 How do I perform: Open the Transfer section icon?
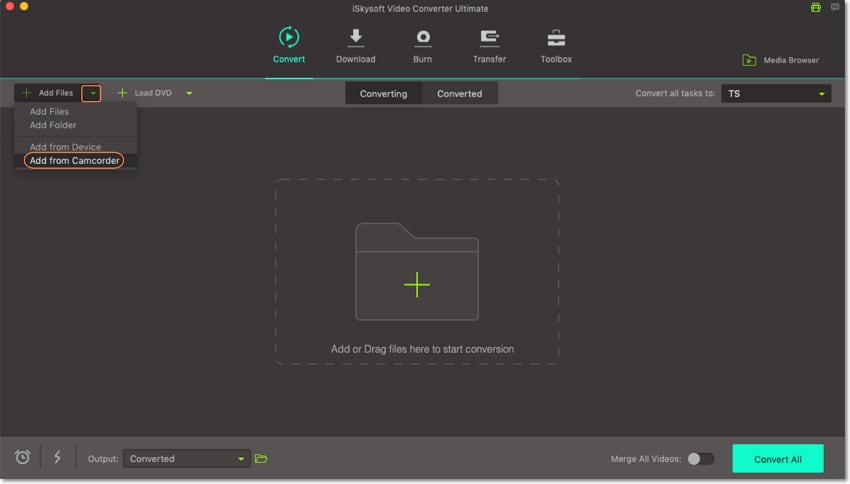(489, 37)
